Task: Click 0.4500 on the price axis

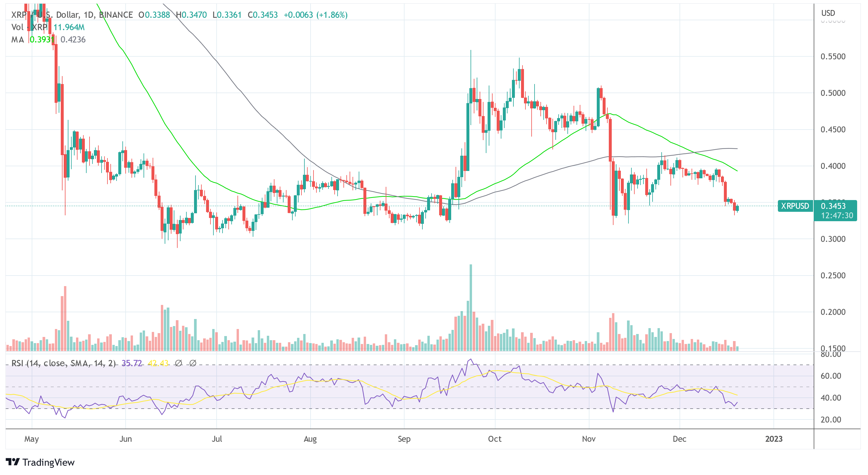Action: pos(833,130)
